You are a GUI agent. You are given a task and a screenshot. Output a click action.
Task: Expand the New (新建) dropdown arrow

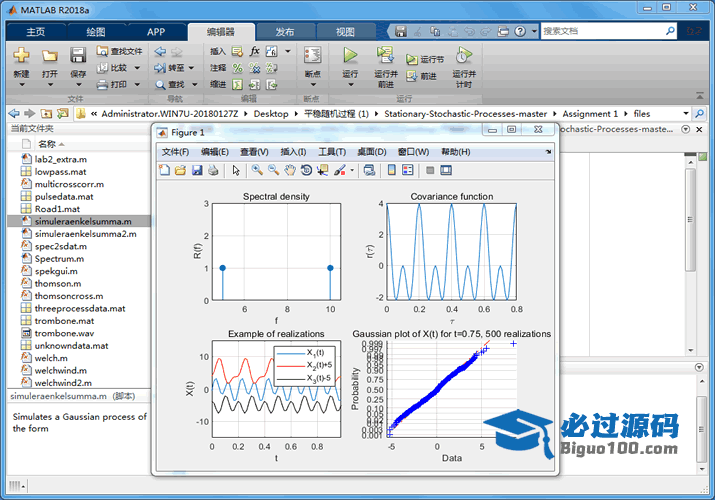pyautogui.click(x=21, y=85)
